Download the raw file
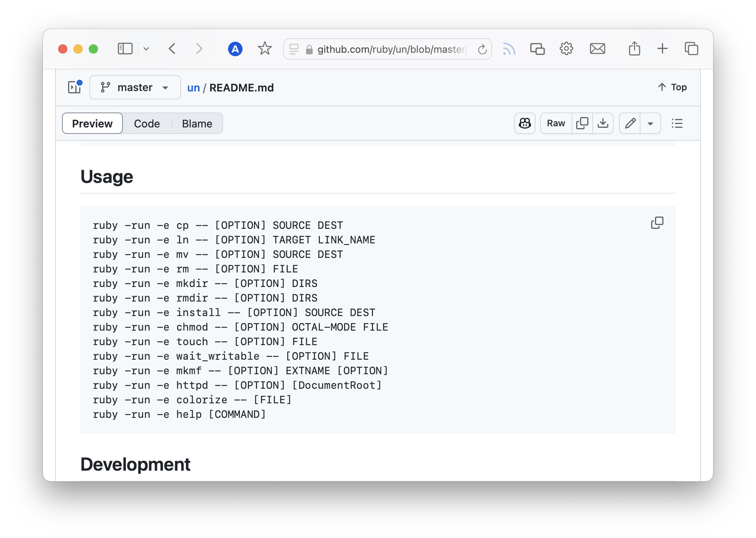Viewport: 756px width, 538px height. coord(603,123)
